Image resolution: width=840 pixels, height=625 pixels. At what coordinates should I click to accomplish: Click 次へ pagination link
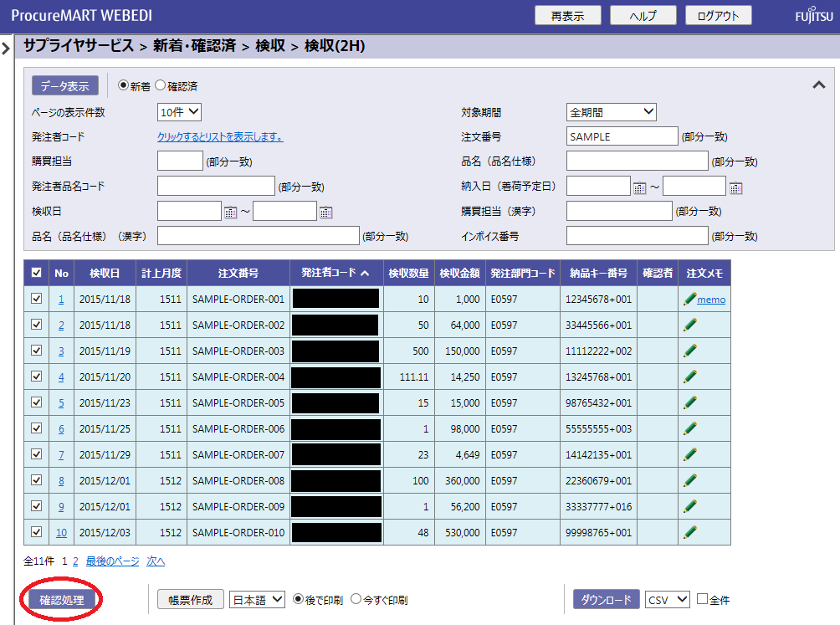click(156, 561)
